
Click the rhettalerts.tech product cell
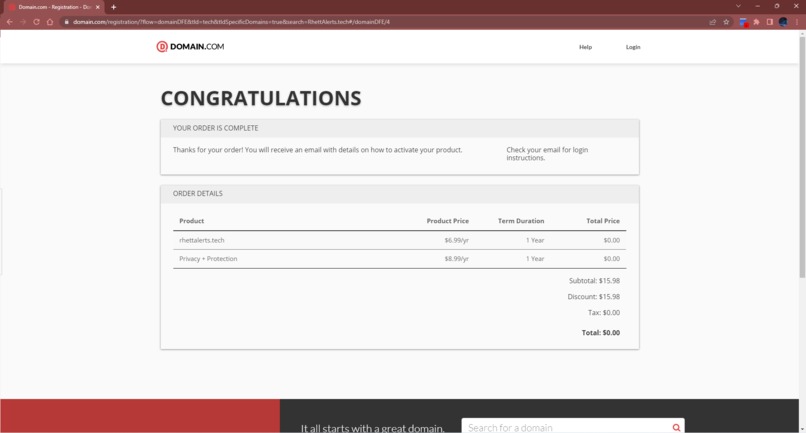click(x=202, y=240)
